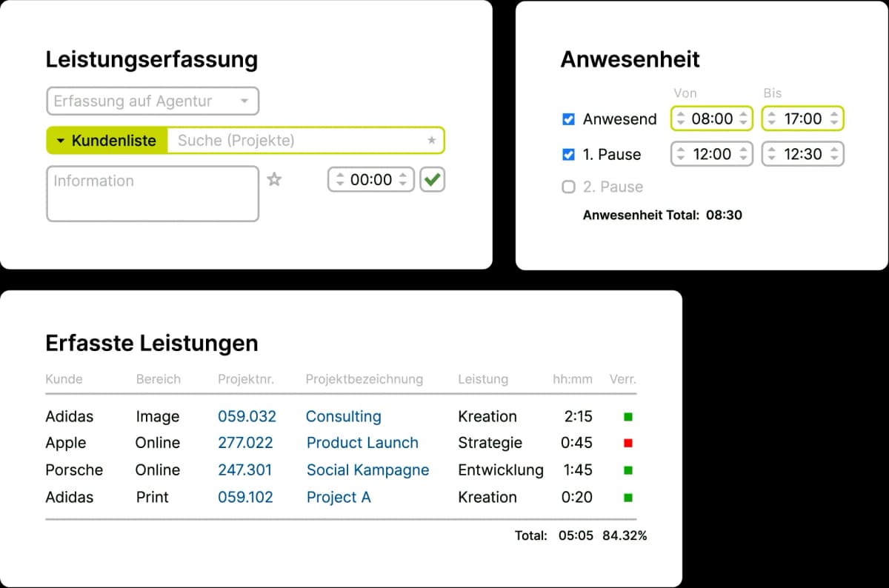Click green status square in Consulting row
Viewport: 889px width, 588px height.
pos(628,417)
